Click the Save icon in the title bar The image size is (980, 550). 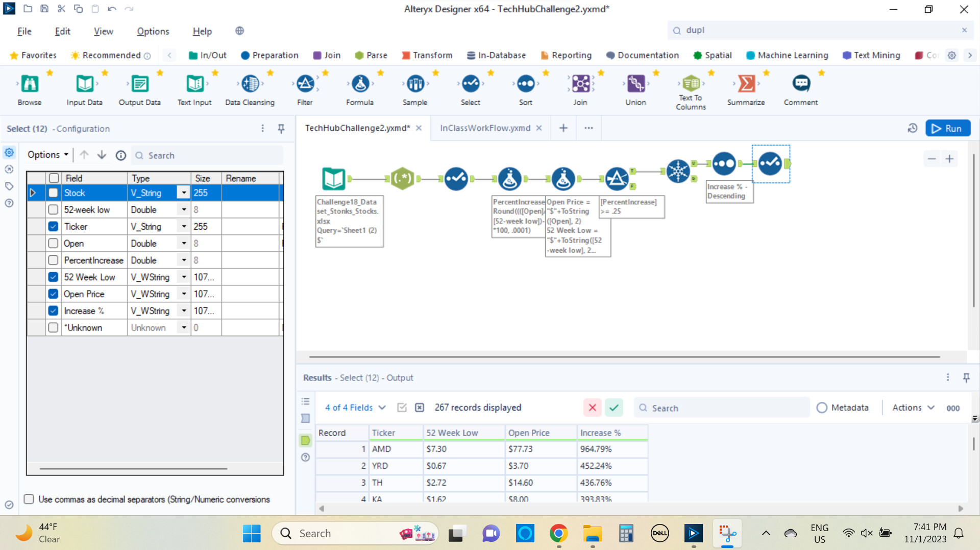[x=44, y=9]
